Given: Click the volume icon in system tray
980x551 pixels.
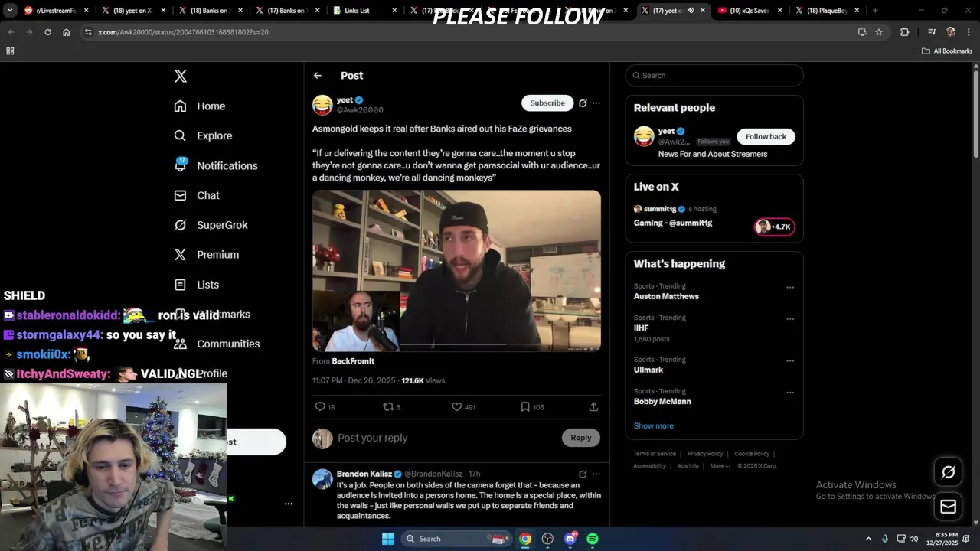Looking at the screenshot, I should tap(913, 539).
